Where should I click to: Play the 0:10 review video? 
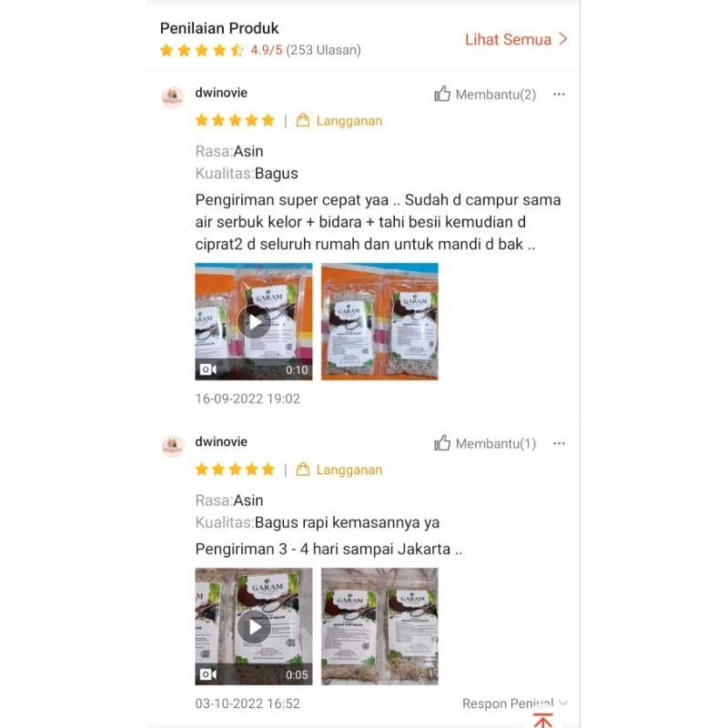pyautogui.click(x=254, y=322)
